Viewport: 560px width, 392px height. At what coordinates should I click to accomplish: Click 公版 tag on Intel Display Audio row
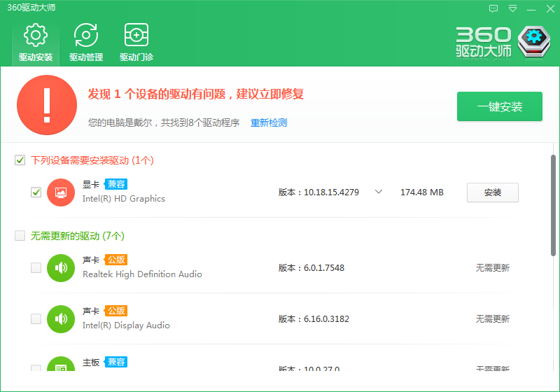point(115,311)
